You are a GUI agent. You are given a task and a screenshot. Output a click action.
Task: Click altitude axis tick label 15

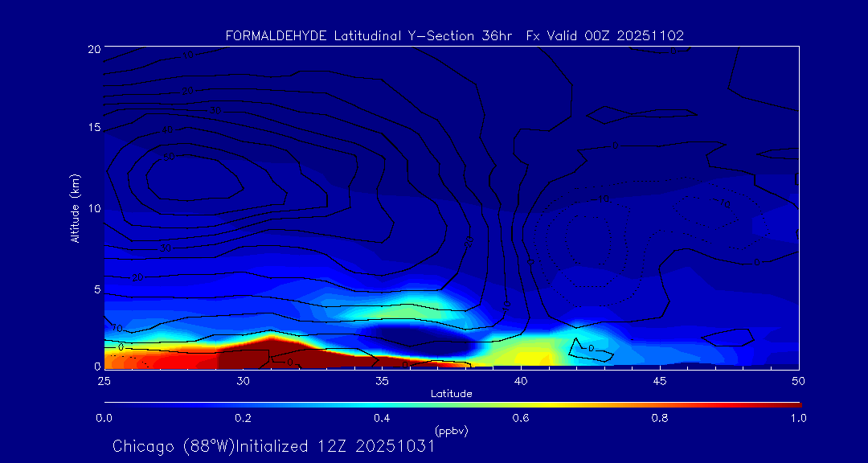(x=93, y=128)
